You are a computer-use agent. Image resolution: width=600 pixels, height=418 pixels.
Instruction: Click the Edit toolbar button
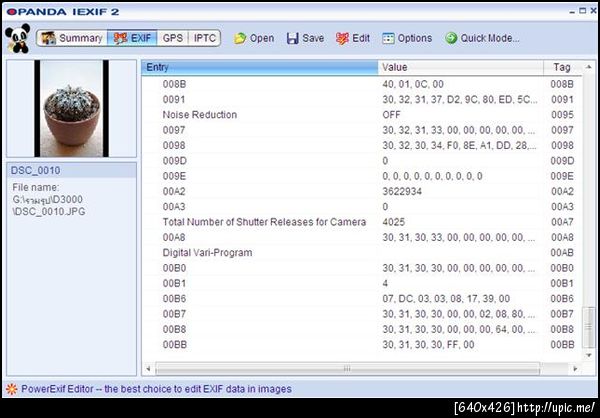coord(353,38)
